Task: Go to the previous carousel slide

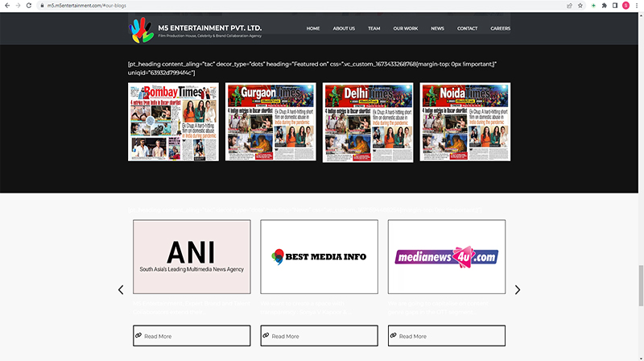Action: [x=121, y=290]
